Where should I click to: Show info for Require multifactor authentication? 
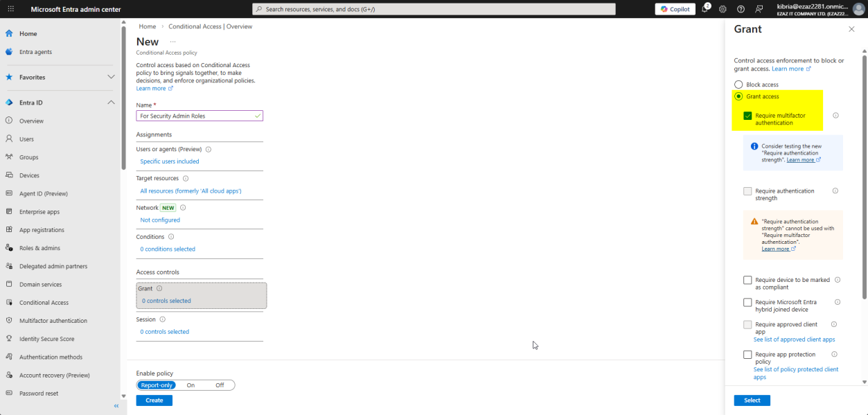click(835, 116)
